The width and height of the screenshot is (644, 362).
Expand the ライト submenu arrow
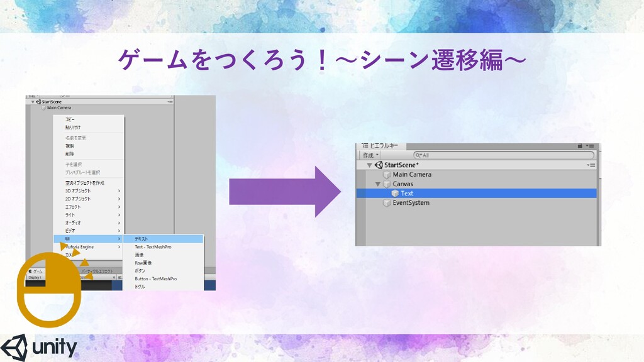[x=119, y=215]
